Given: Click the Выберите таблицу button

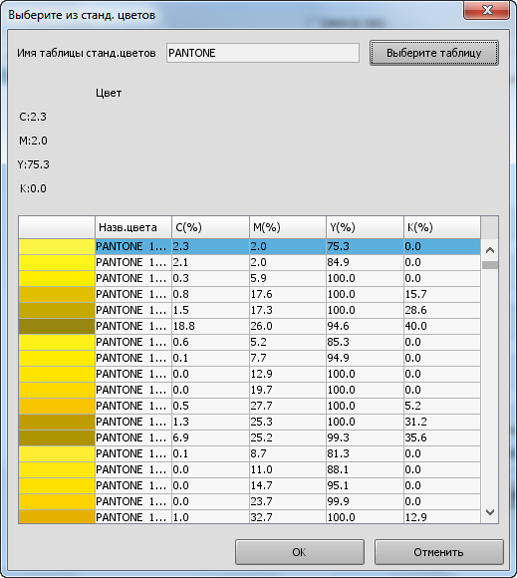Looking at the screenshot, I should coord(434,53).
